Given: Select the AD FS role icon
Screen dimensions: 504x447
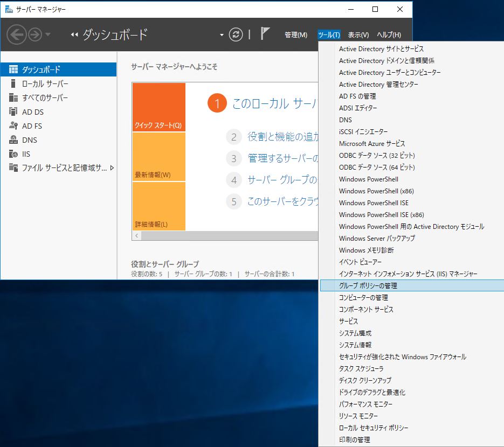Looking at the screenshot, I should pyautogui.click(x=13, y=126).
